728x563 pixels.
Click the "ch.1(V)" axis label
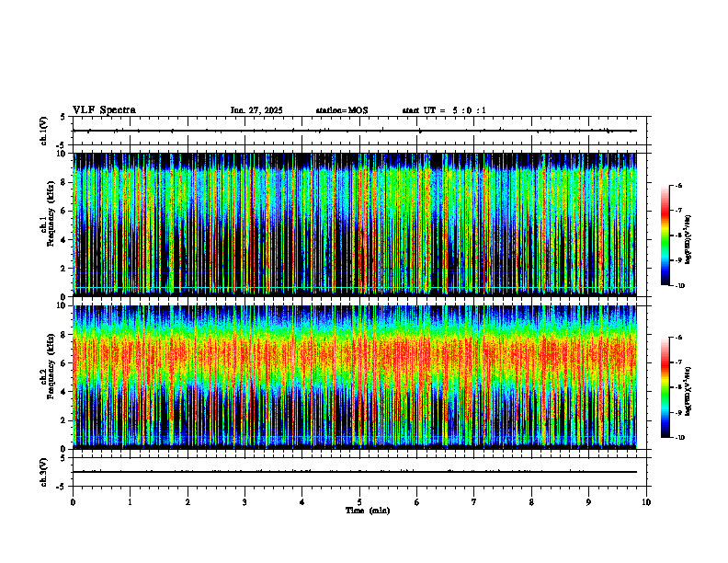click(44, 131)
